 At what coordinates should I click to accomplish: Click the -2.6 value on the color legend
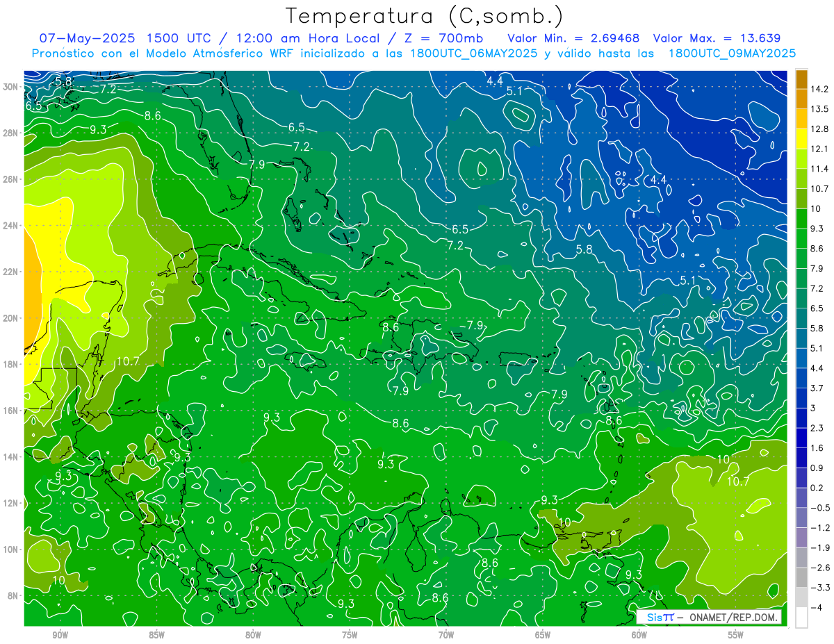(x=820, y=567)
